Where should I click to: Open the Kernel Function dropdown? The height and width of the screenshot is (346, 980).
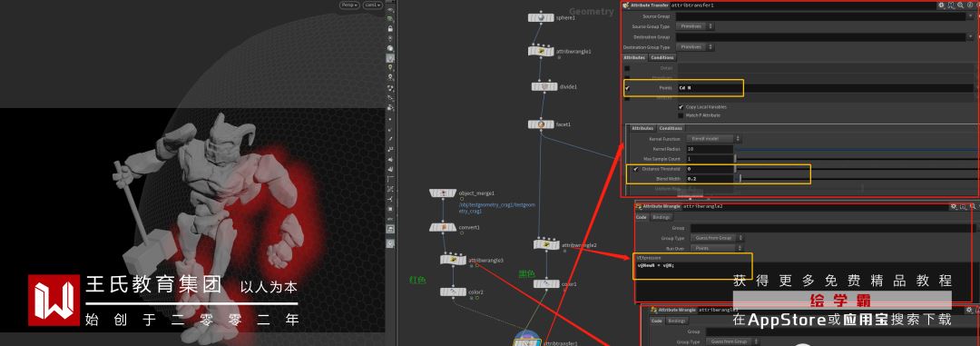point(714,138)
